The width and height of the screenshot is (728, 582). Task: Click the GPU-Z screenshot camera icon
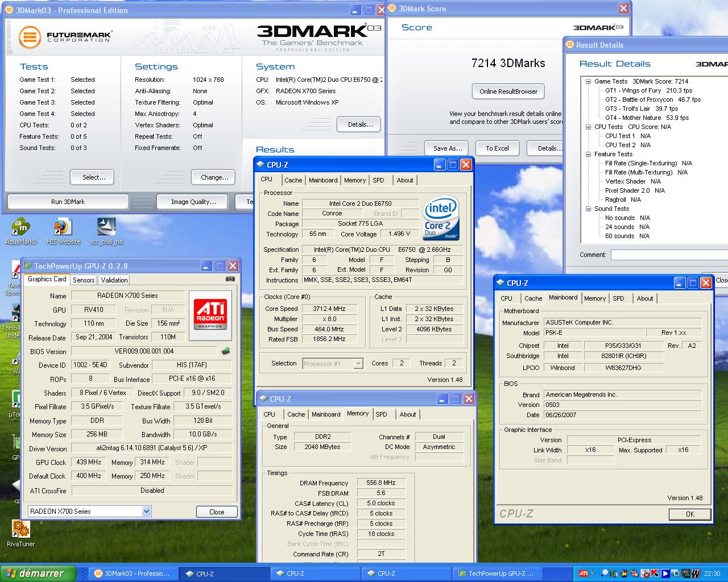[x=230, y=279]
